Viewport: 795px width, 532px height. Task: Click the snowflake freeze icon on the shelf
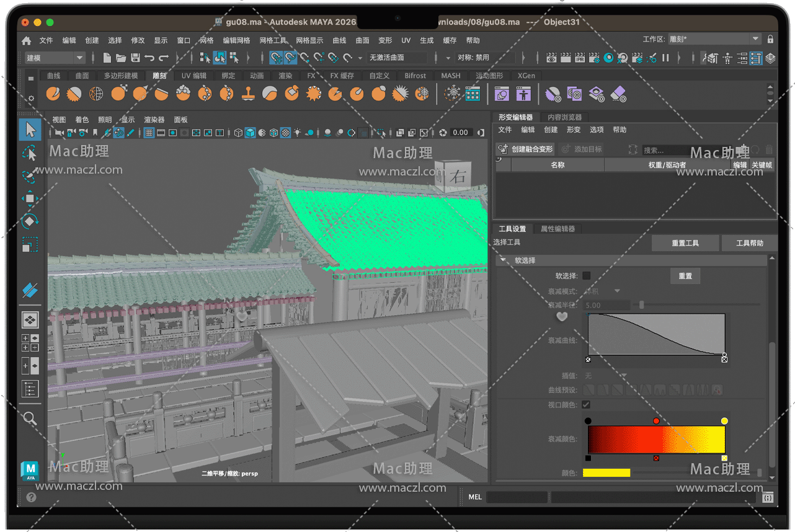coord(453,94)
